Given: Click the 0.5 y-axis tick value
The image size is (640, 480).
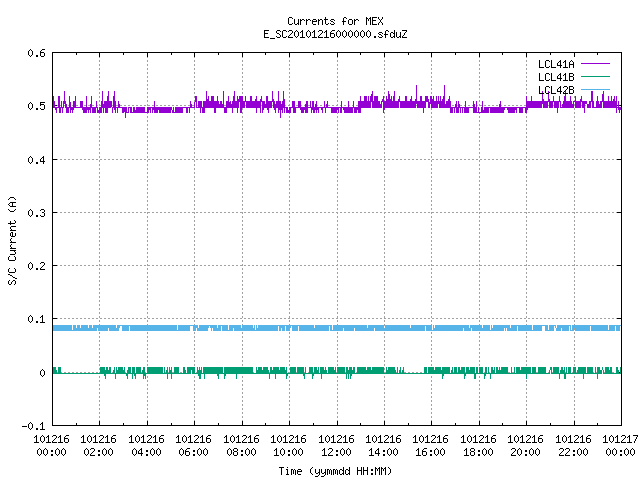Looking at the screenshot, I should tap(36, 106).
